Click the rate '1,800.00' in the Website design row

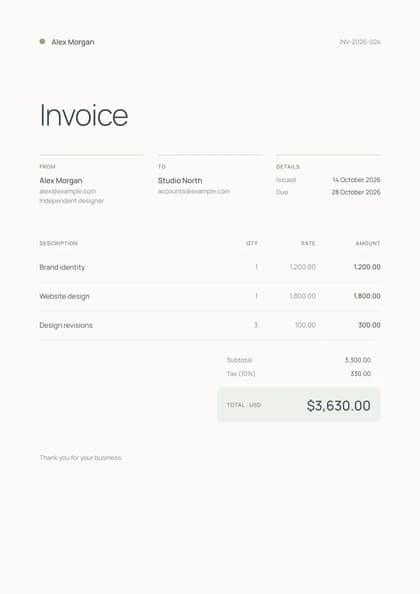tap(303, 296)
